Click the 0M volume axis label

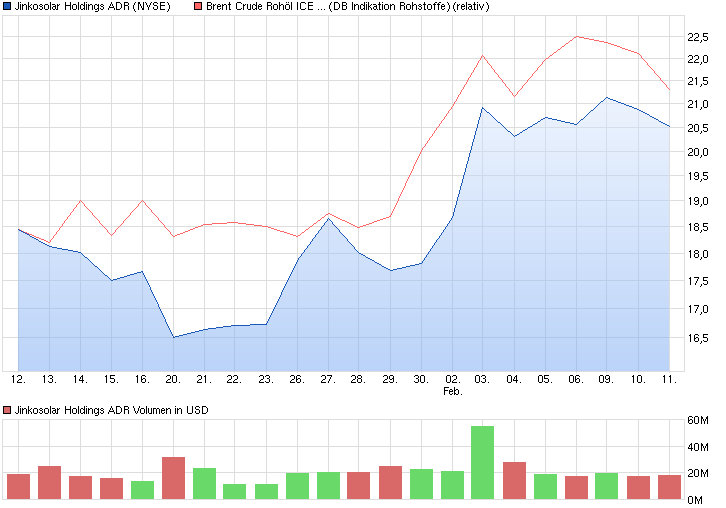tap(695, 500)
